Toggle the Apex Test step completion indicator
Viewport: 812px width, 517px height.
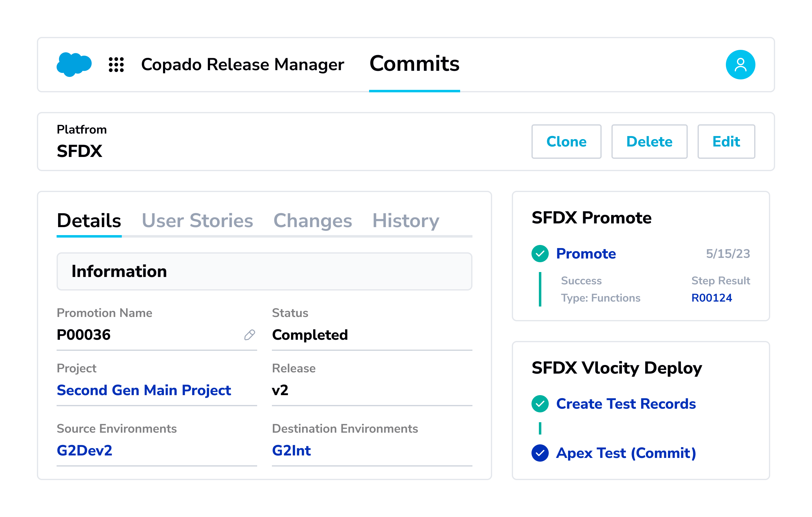pyautogui.click(x=540, y=453)
